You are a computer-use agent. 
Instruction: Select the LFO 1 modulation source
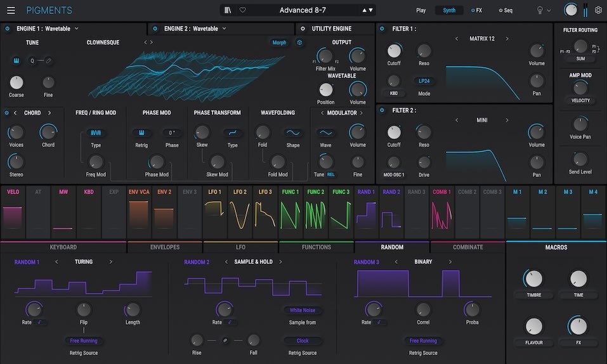215,212
